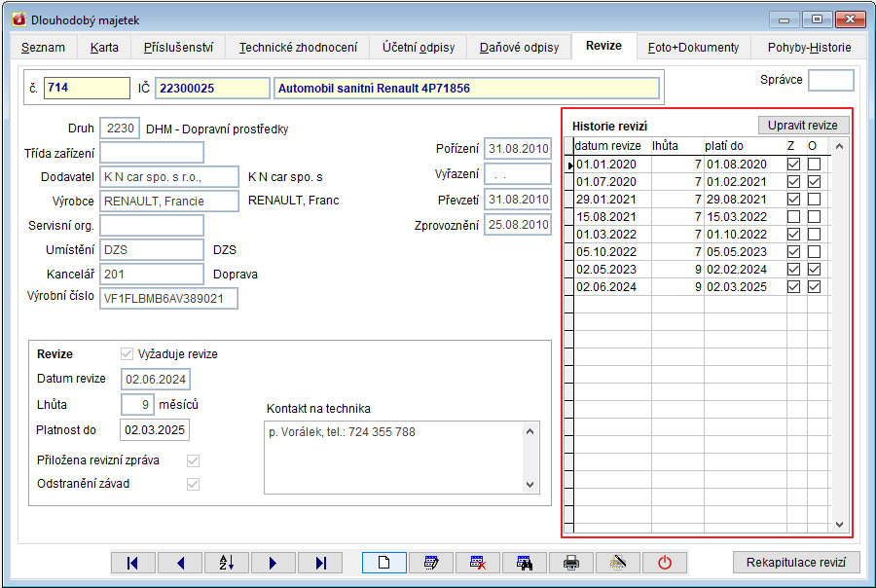The height and width of the screenshot is (588, 876).
Task: Jump to the last record
Action: tap(320, 563)
